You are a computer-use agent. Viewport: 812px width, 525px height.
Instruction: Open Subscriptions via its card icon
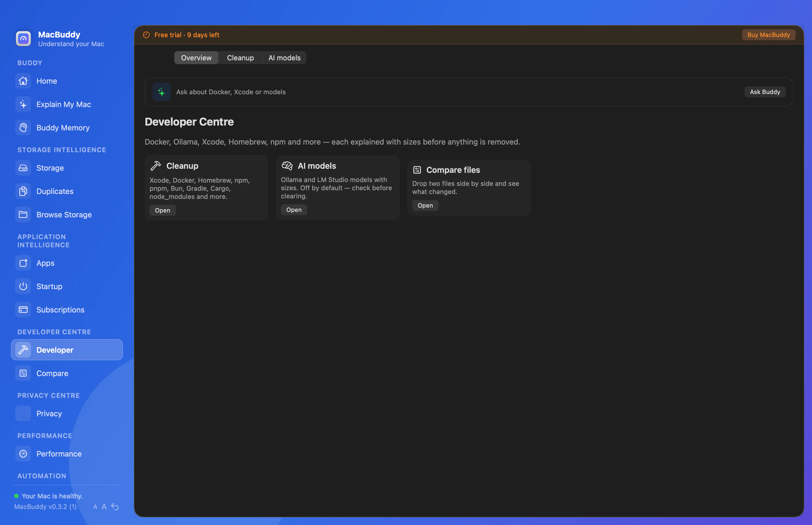tap(23, 310)
